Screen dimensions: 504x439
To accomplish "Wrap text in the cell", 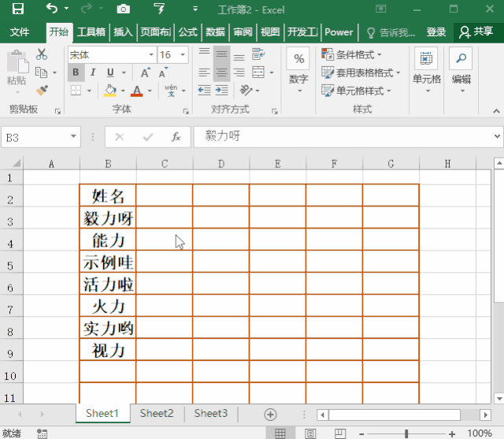I will click(x=258, y=54).
